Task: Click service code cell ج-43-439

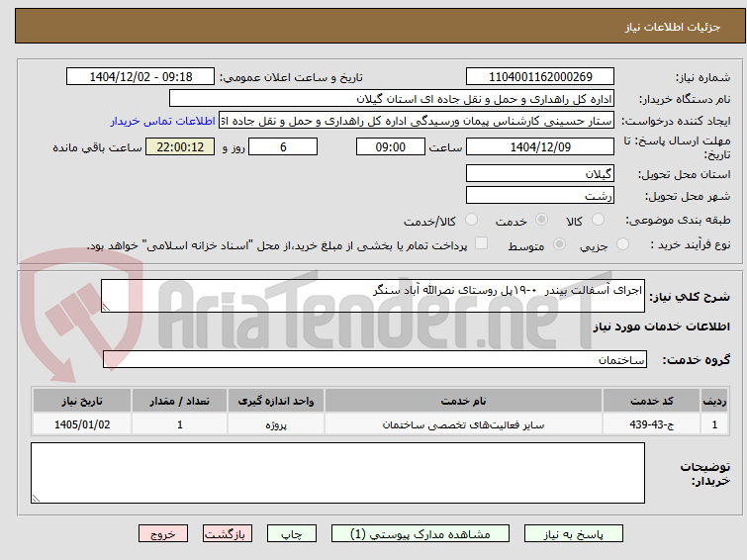Action: pyautogui.click(x=651, y=424)
